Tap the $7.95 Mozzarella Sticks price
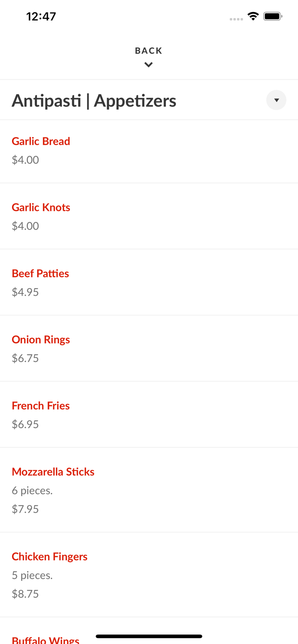 click(25, 509)
